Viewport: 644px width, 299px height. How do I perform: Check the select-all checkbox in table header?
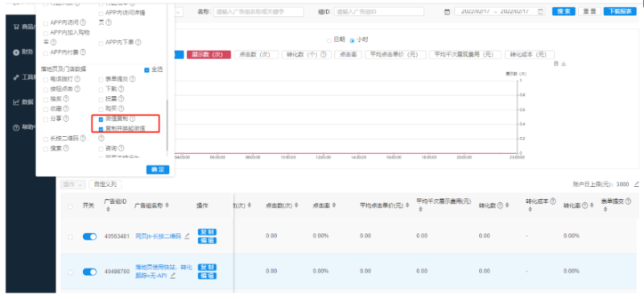click(70, 206)
